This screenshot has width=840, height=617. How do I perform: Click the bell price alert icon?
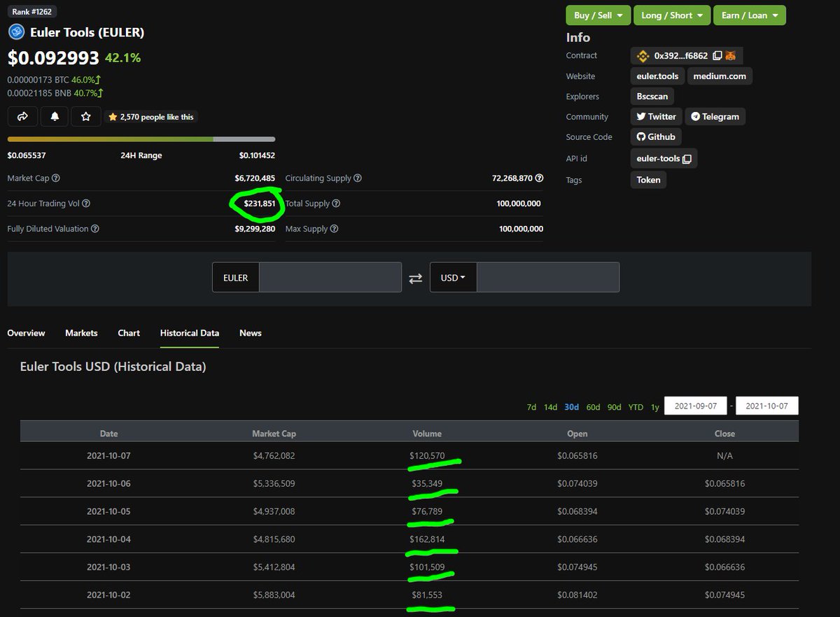point(55,117)
